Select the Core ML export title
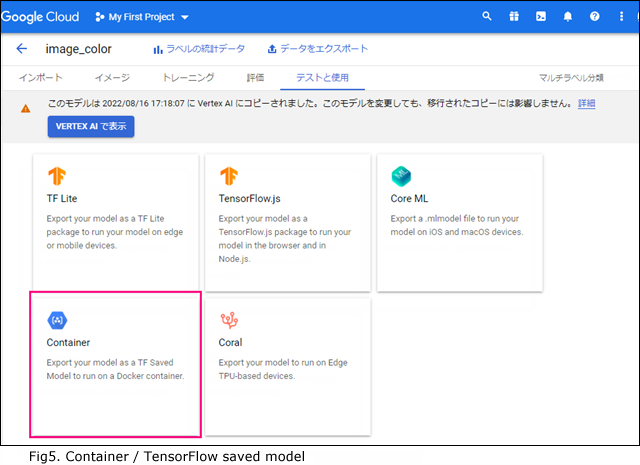Screen dimensions: 640x465 click(409, 198)
